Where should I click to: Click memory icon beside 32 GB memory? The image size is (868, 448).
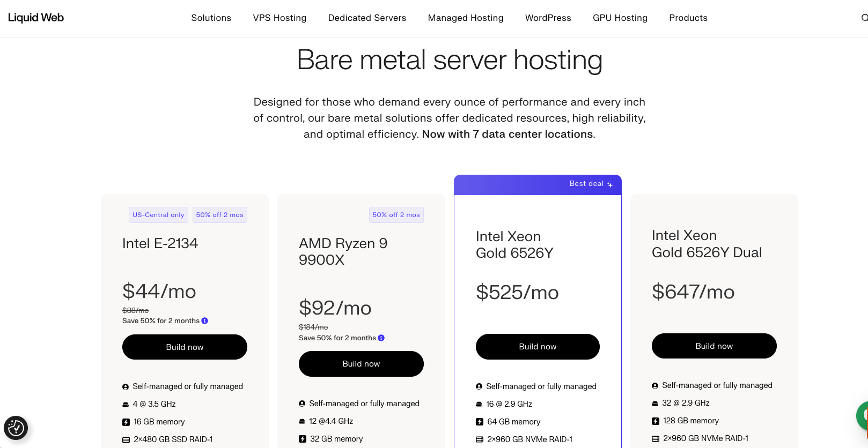click(x=303, y=439)
